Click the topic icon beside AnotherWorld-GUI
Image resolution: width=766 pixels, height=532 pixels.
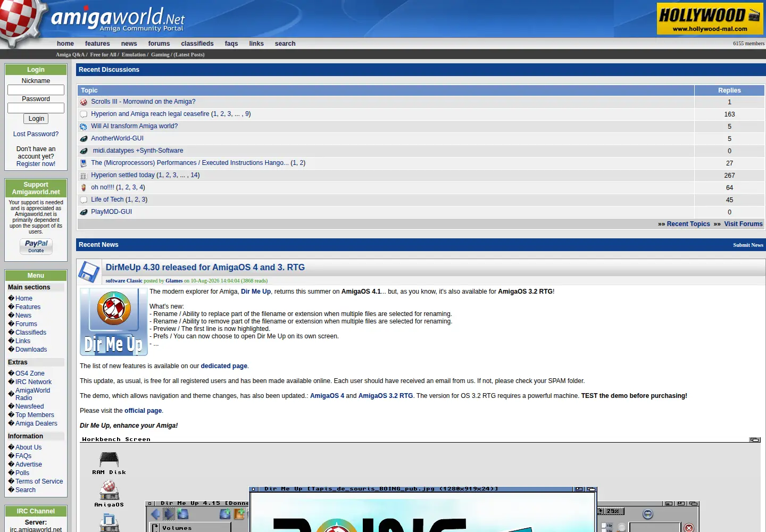pos(84,139)
